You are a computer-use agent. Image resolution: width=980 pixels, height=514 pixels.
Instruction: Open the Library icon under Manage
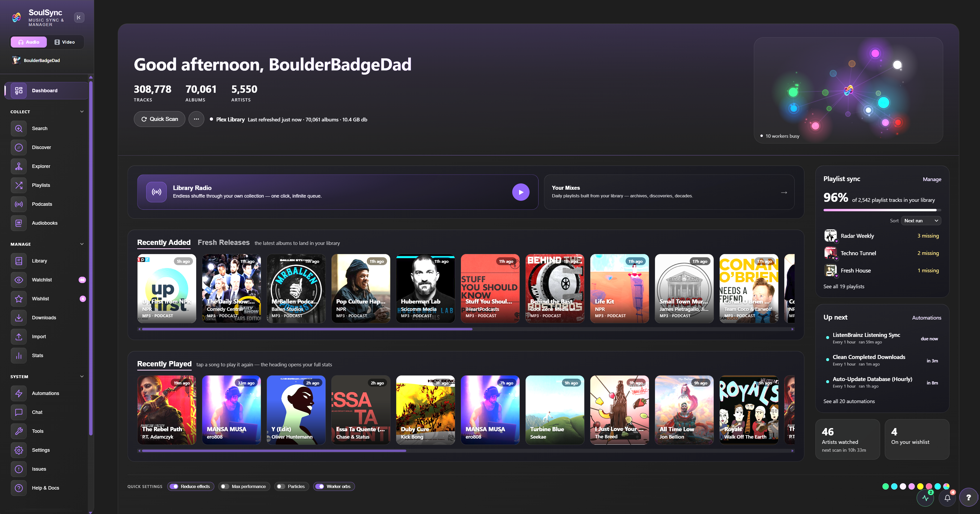pos(19,261)
